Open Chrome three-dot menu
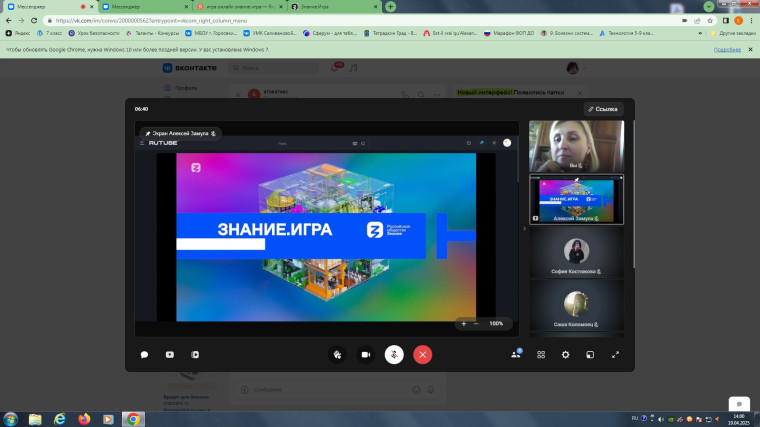Screen dimensions: 760x427 tap(751, 20)
